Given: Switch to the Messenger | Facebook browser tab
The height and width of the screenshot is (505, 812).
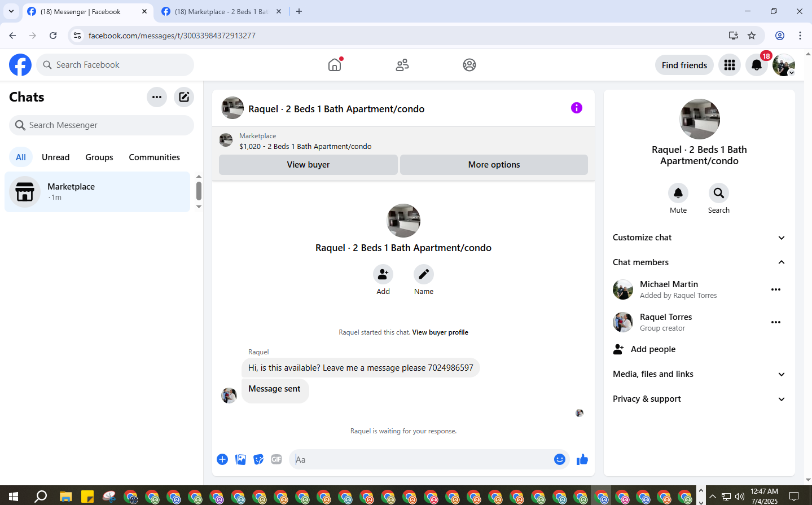Looking at the screenshot, I should click(87, 11).
